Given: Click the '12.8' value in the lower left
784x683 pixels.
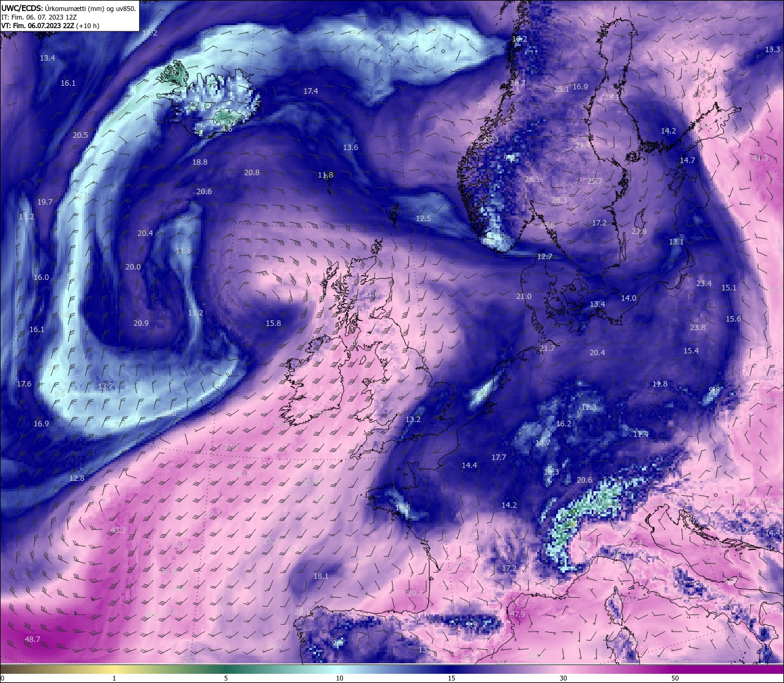Looking at the screenshot, I should point(77,478).
